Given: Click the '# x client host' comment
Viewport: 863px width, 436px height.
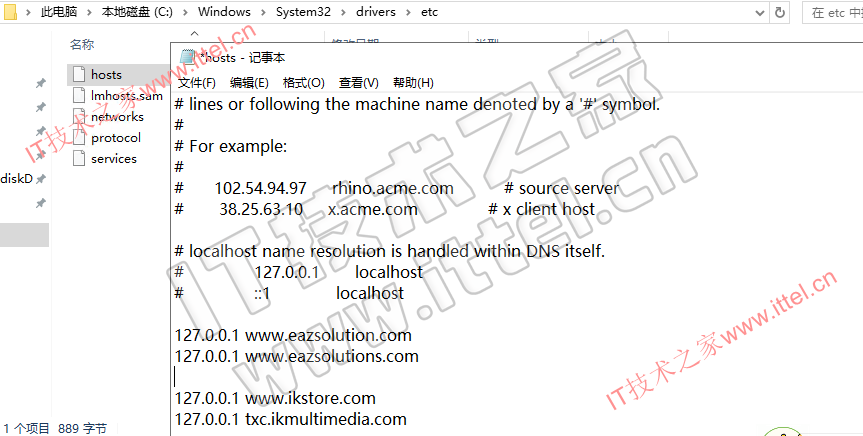Looking at the screenshot, I should [x=542, y=209].
